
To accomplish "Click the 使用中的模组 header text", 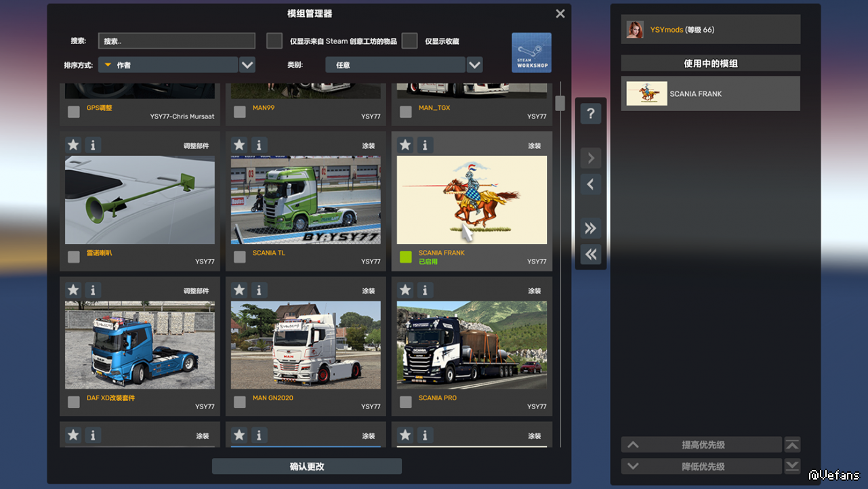I will 711,64.
